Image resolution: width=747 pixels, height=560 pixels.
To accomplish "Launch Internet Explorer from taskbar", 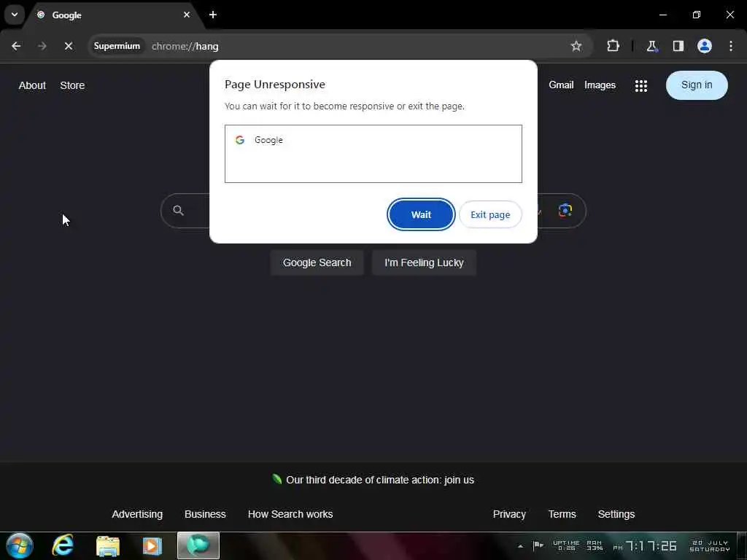I will click(x=63, y=545).
